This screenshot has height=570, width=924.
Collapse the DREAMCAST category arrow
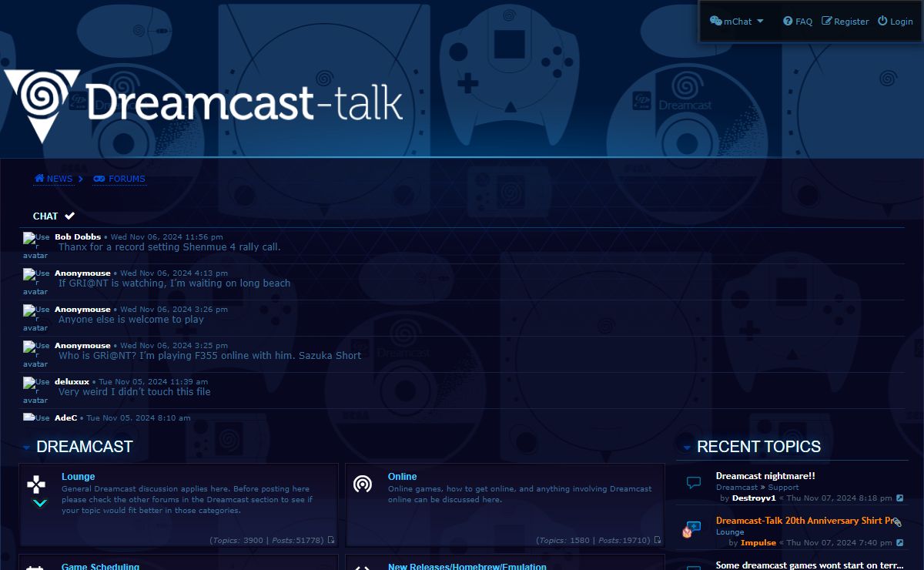(27, 448)
